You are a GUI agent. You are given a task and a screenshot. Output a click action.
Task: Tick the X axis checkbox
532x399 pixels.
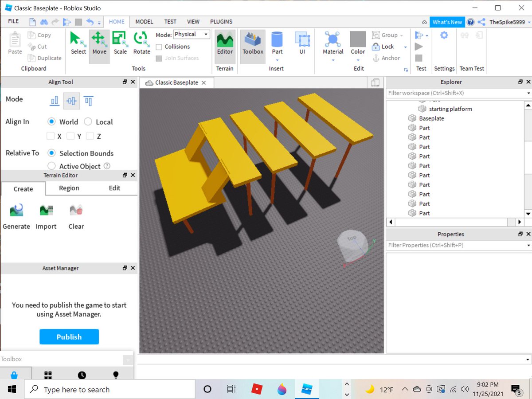click(51, 136)
